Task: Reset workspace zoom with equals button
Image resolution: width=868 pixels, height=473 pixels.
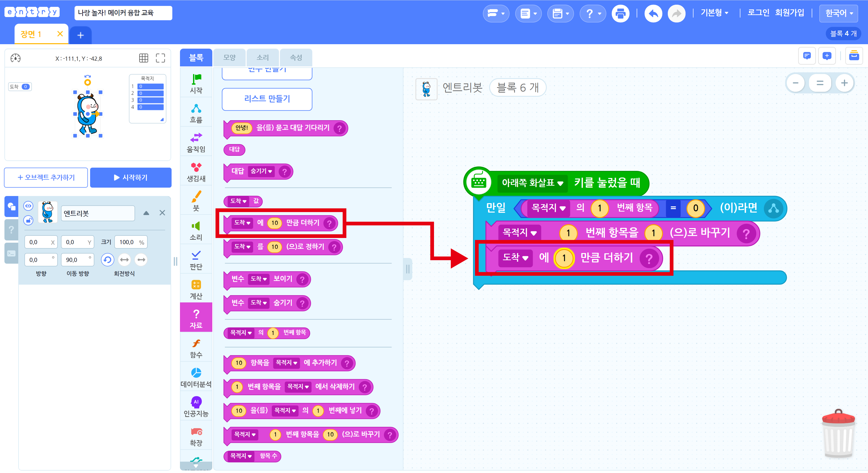Action: 820,83
